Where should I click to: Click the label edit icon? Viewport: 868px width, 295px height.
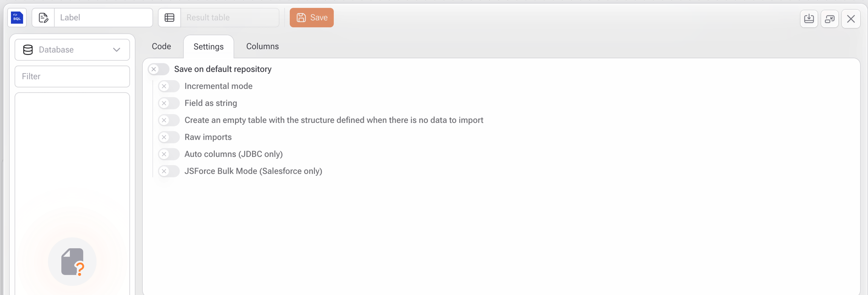point(43,18)
